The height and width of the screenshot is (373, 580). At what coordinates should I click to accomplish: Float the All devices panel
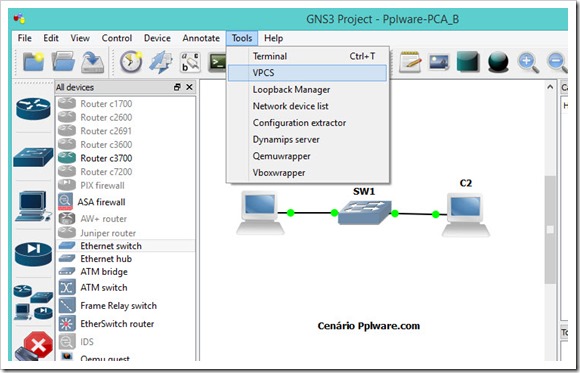click(177, 87)
